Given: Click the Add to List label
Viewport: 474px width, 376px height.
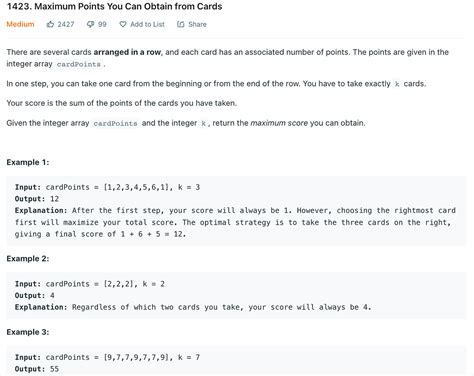Looking at the screenshot, I should tap(147, 24).
